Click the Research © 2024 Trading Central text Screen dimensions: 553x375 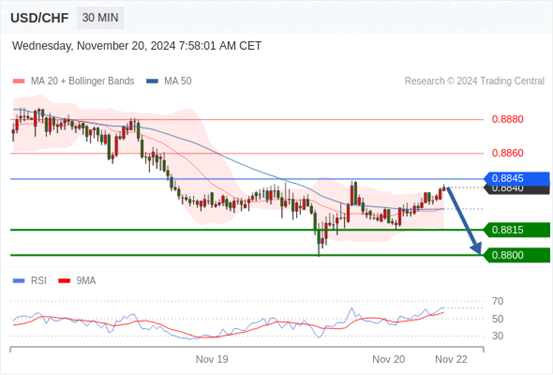pos(474,81)
